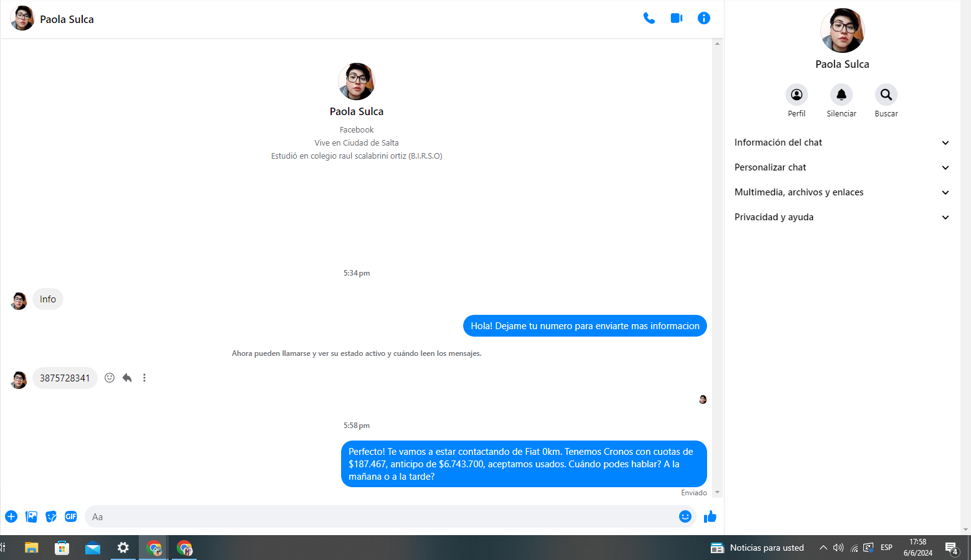Open Noticias para usted in the taskbar
The image size is (971, 560).
[758, 548]
